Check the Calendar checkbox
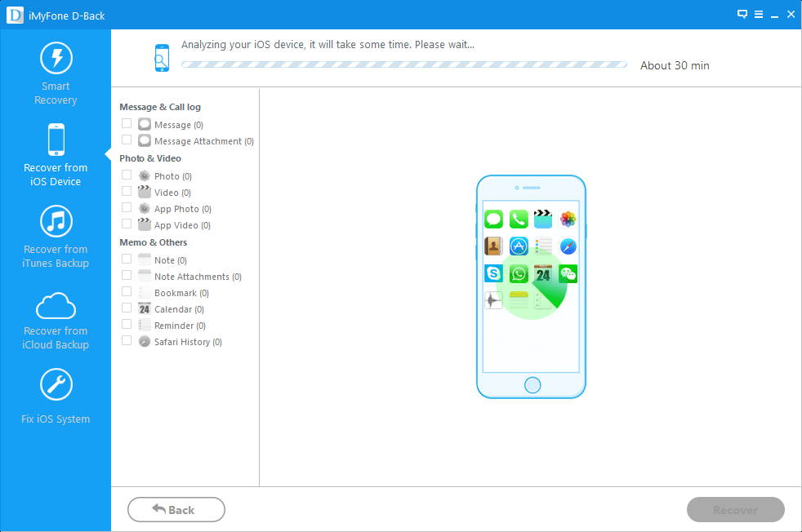Viewport: 802px width, 532px height. [127, 308]
